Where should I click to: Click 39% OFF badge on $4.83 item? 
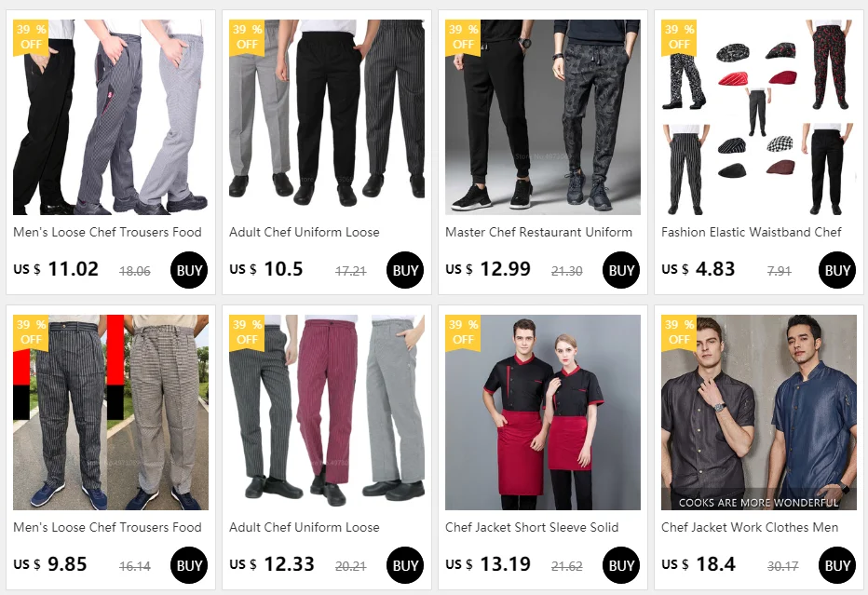(679, 37)
